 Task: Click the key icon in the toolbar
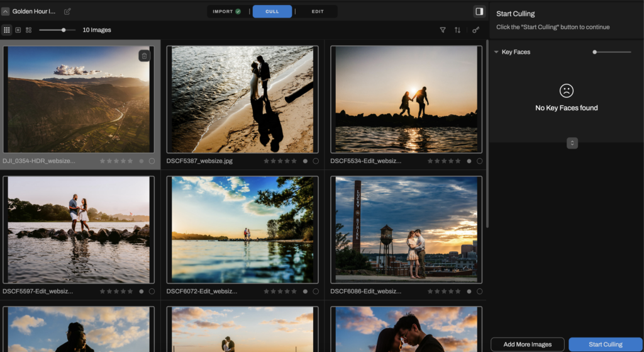(x=475, y=30)
